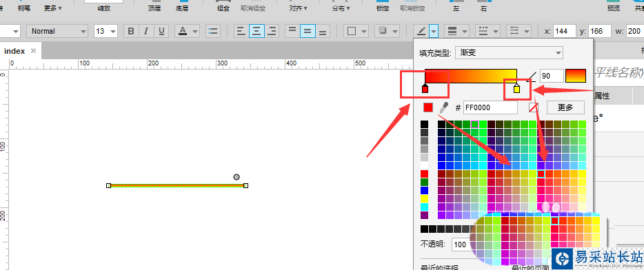Open the font color dropdown arrow

194,31
